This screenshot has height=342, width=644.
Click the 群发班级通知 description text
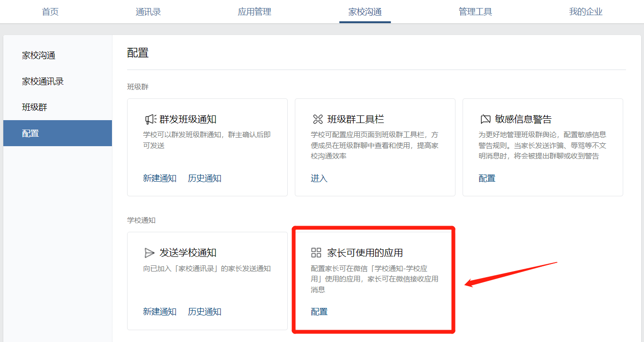coord(207,140)
